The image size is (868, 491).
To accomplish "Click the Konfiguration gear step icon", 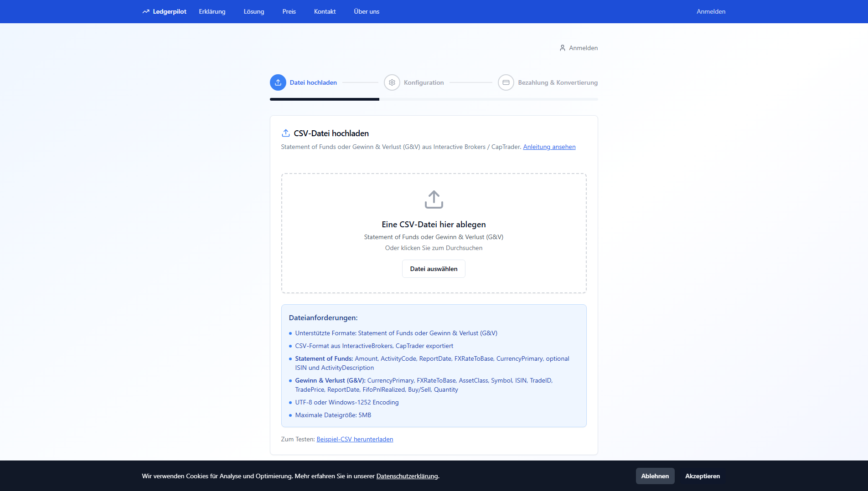I will click(392, 82).
